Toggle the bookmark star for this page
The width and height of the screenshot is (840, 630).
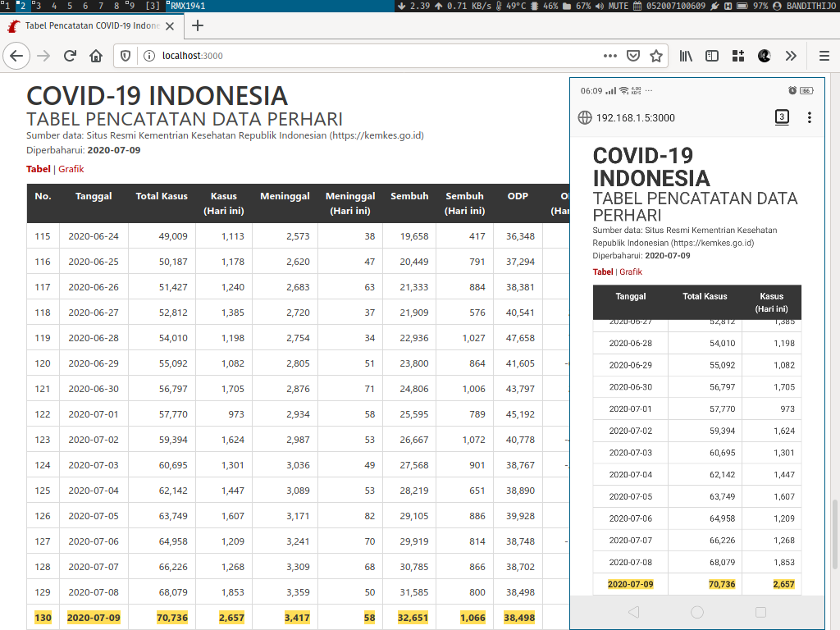click(x=657, y=56)
